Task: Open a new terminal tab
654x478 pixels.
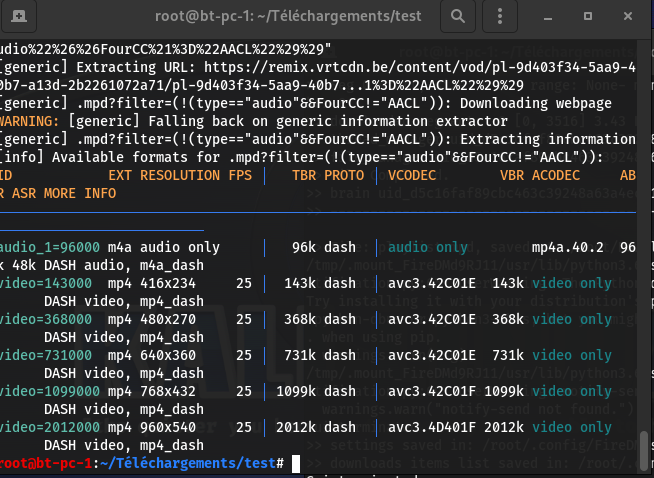Action: point(19,16)
